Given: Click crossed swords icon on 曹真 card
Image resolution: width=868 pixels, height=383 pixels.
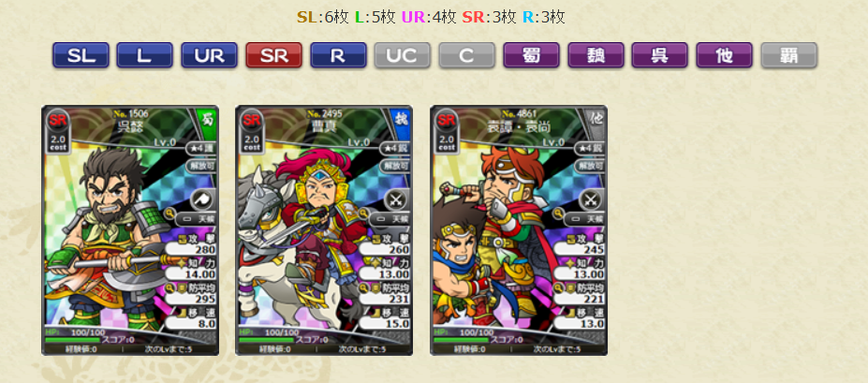Looking at the screenshot, I should tap(395, 200).
